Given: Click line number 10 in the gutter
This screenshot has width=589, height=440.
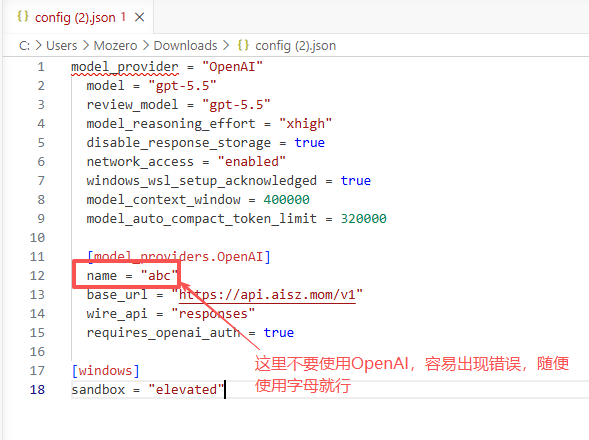Looking at the screenshot, I should coord(37,238).
